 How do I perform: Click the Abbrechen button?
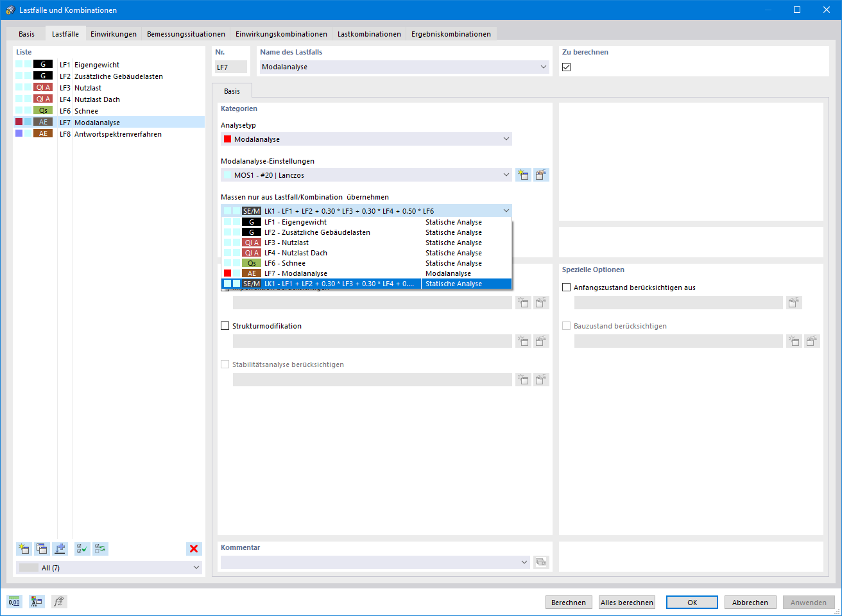pos(750,602)
